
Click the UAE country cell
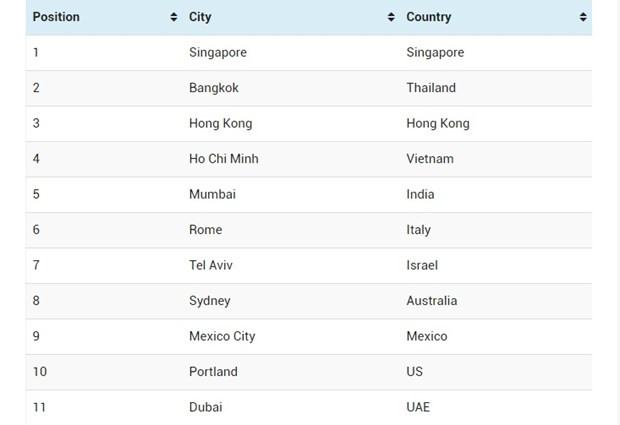(x=418, y=407)
